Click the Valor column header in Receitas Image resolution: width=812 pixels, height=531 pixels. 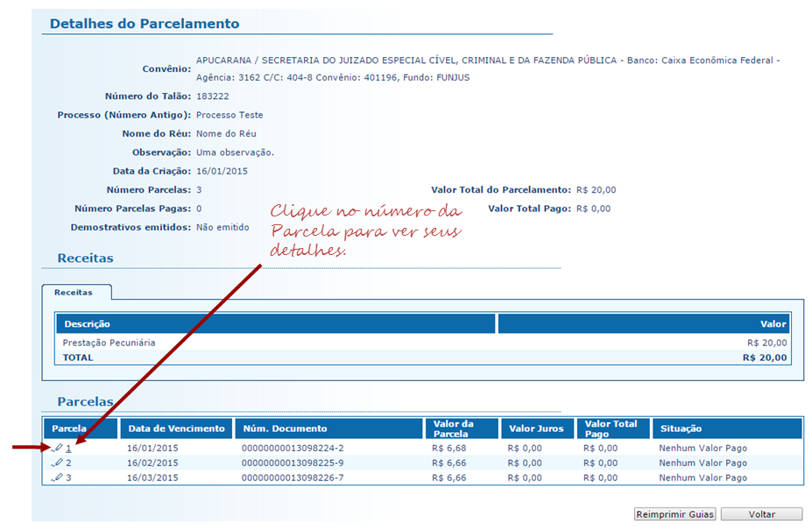(644, 324)
